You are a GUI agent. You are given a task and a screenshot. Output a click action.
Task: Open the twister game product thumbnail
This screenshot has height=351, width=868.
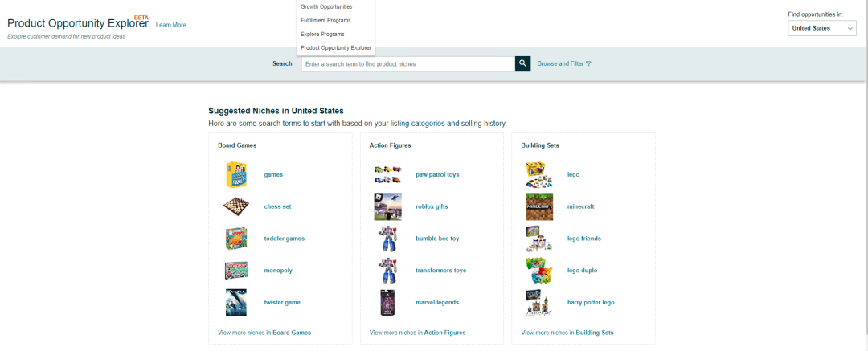pyautogui.click(x=235, y=302)
